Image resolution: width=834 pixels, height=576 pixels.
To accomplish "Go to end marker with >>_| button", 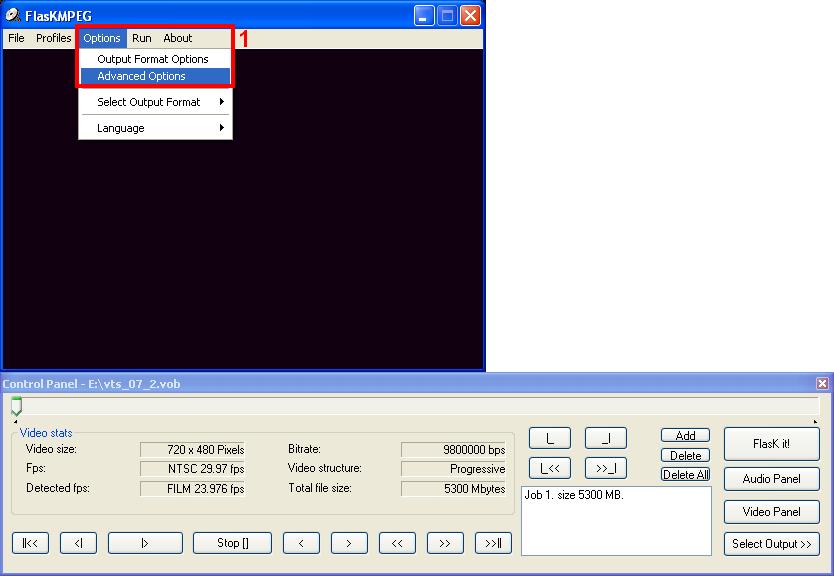I will click(x=606, y=468).
